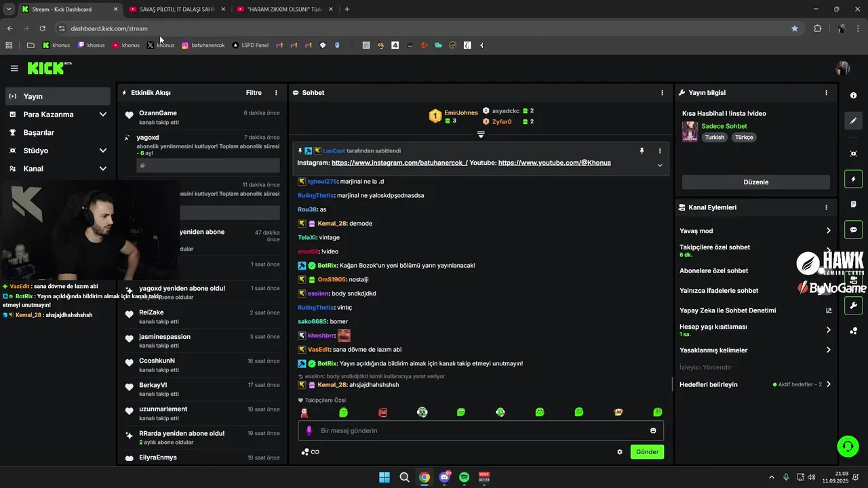Viewport: 868px width, 488px height.
Task: Open chat settings gear icon
Action: point(620,452)
